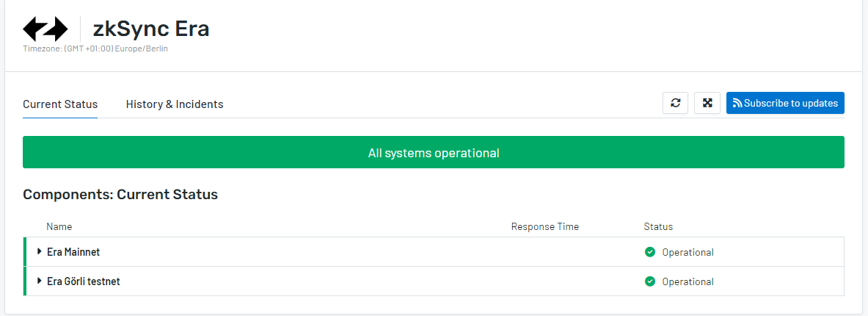Image resolution: width=868 pixels, height=316 pixels.
Task: Open the Era Mainnet component row
Action: click(x=73, y=252)
